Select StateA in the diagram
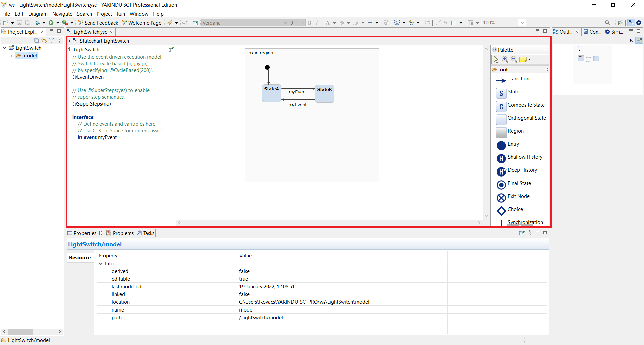 (x=271, y=93)
